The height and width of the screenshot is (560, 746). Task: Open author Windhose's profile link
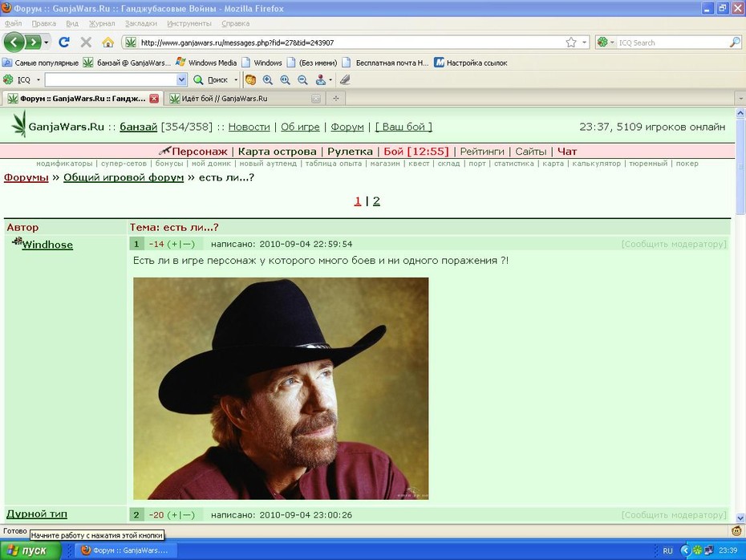click(x=47, y=245)
